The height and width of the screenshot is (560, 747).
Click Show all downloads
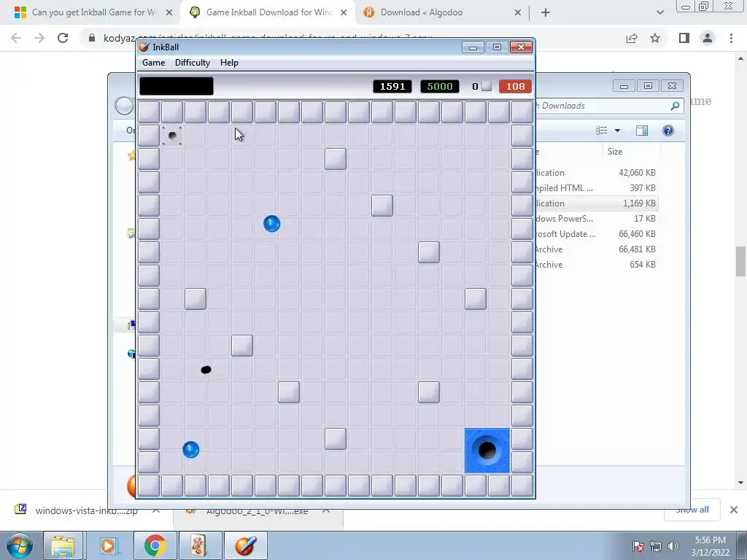coord(692,511)
